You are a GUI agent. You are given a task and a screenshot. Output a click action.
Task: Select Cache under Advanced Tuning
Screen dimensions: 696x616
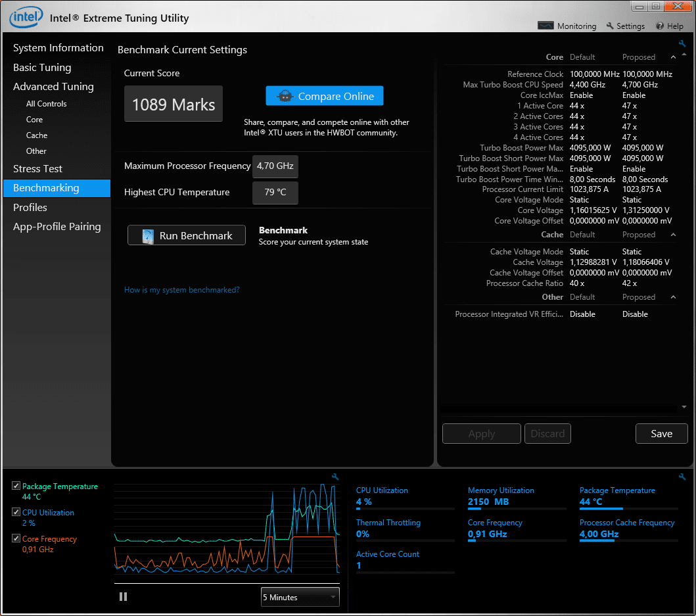[36, 135]
